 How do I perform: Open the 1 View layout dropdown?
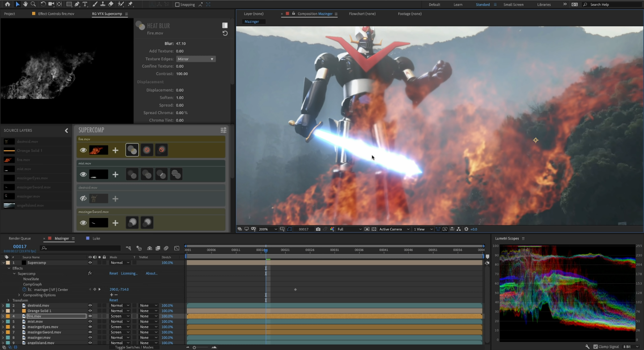coord(423,229)
